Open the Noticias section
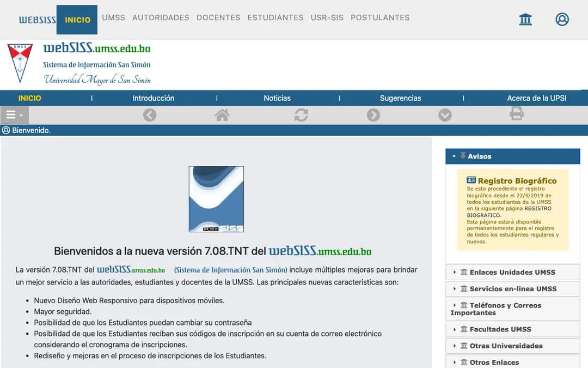588x368 pixels. [277, 98]
